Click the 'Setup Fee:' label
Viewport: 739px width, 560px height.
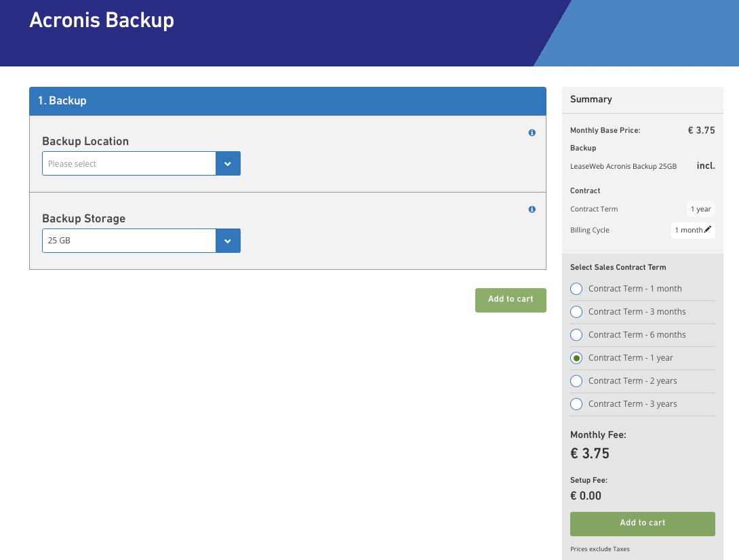point(588,480)
